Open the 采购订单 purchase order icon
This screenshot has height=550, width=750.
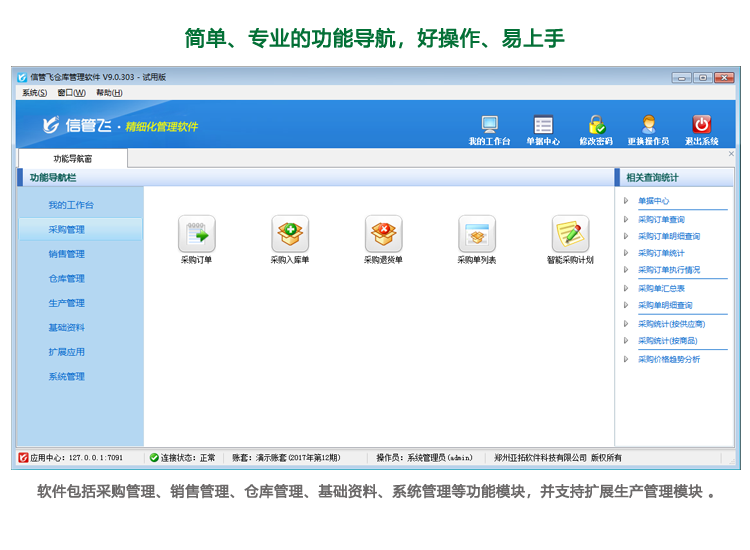pos(197,234)
